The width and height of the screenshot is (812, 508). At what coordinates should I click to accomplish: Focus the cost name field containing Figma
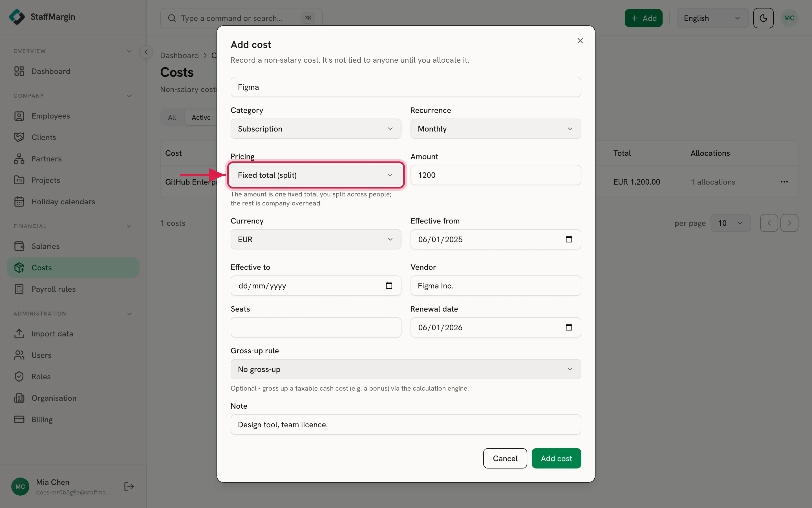click(406, 87)
